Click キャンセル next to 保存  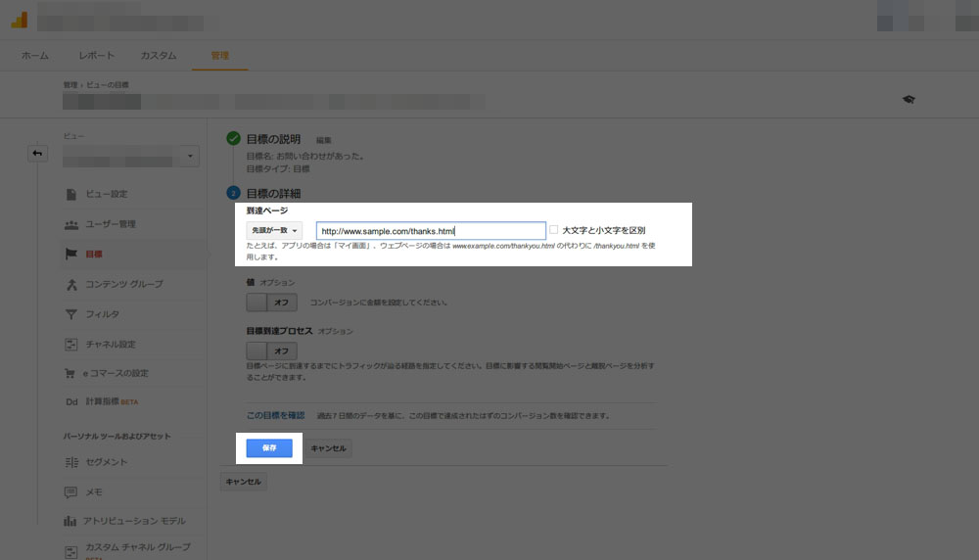(328, 448)
